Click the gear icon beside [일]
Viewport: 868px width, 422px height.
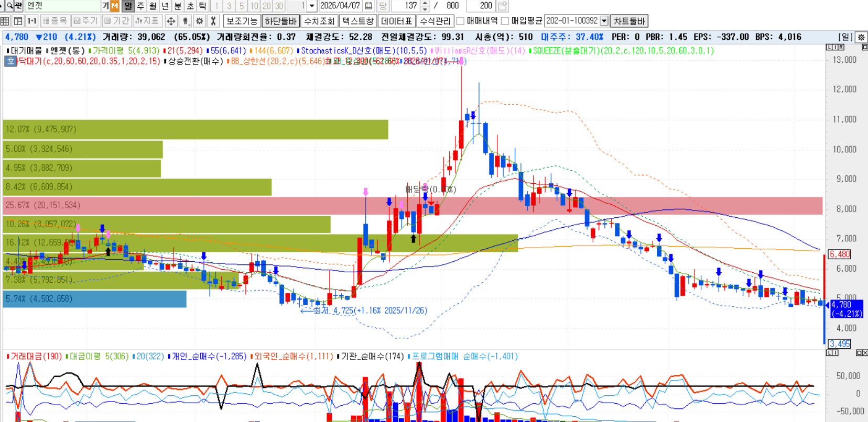[x=861, y=37]
